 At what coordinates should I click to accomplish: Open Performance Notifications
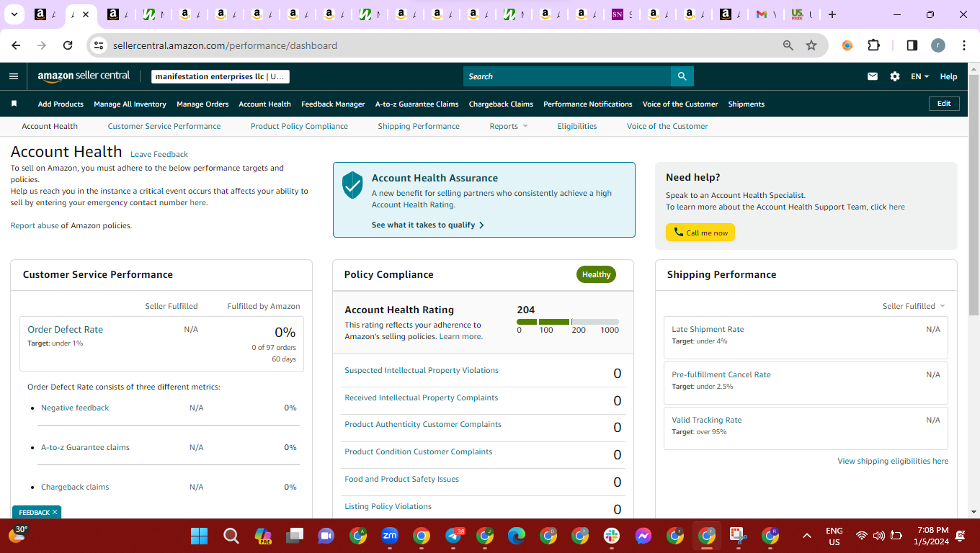click(x=588, y=104)
